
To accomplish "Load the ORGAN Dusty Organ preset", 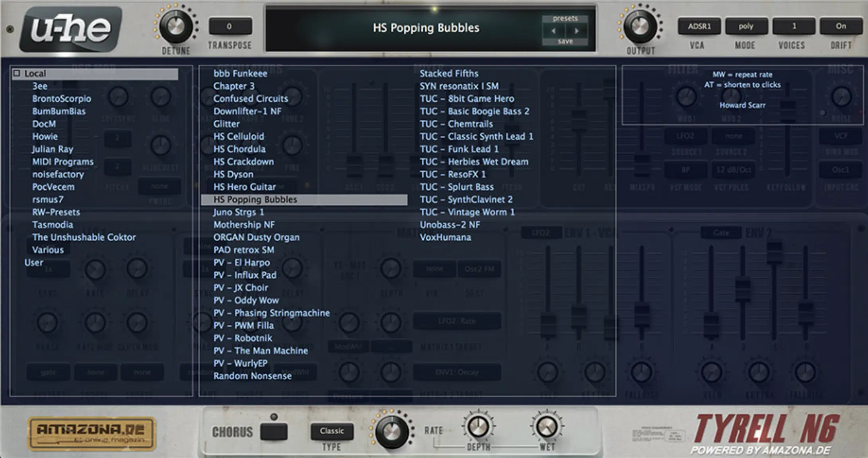I will coord(257,237).
